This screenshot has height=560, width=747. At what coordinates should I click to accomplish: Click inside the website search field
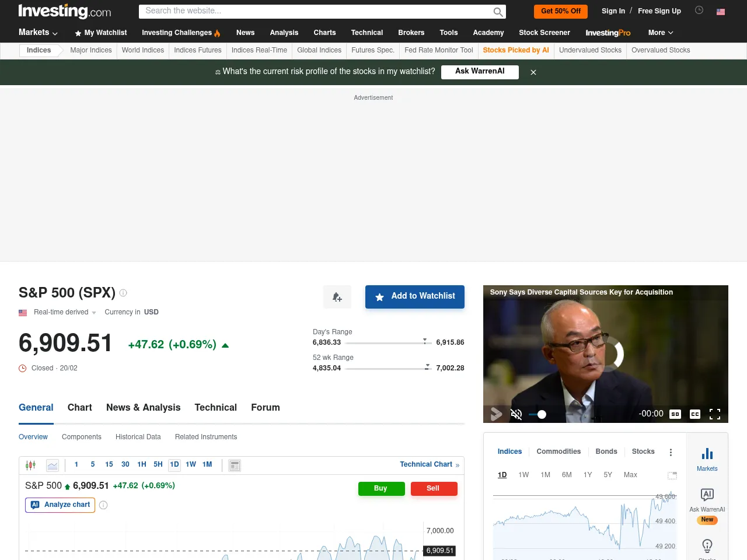[x=321, y=11]
